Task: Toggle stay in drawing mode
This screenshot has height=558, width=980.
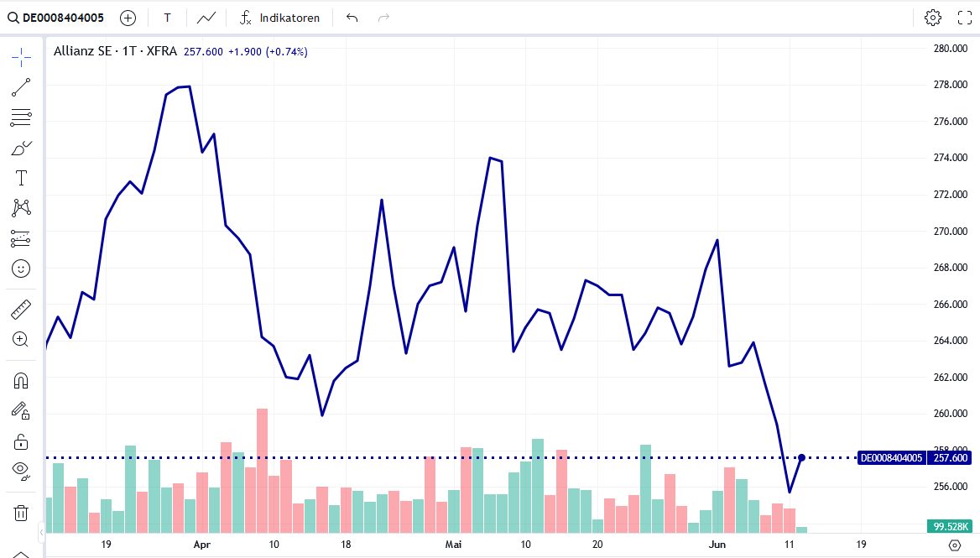Action: point(21,410)
